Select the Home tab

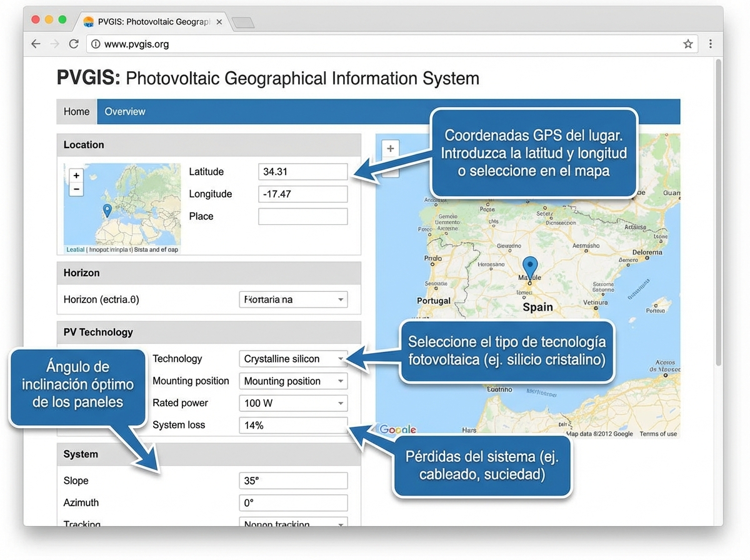76,111
